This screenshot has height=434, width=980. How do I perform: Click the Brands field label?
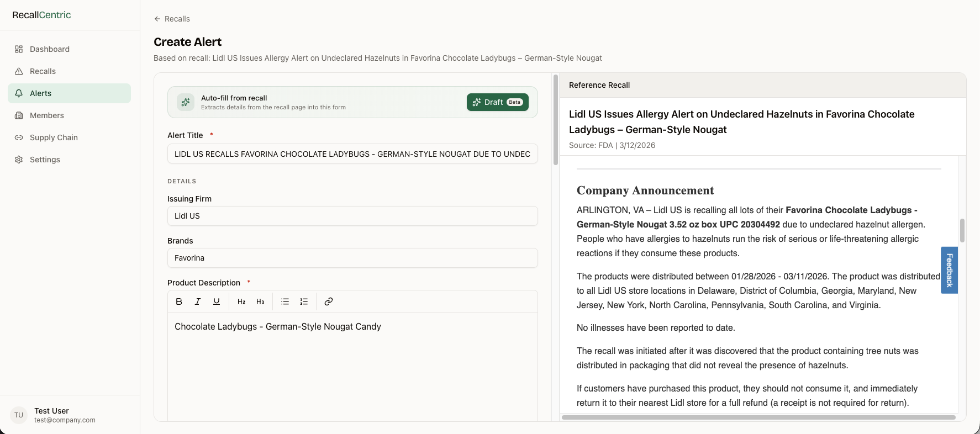180,241
